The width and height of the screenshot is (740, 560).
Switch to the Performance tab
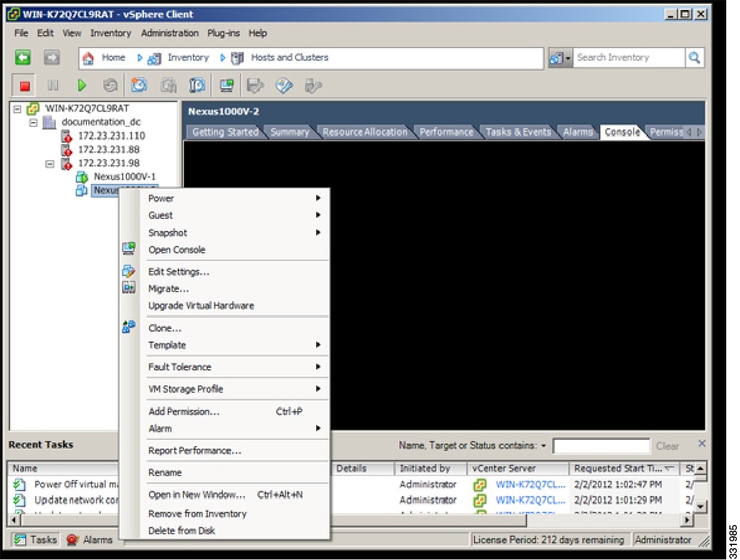446,132
